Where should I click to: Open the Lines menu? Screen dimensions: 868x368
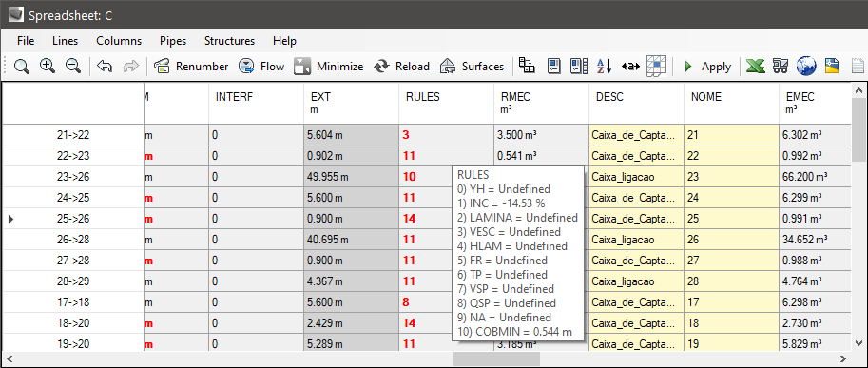tap(66, 40)
